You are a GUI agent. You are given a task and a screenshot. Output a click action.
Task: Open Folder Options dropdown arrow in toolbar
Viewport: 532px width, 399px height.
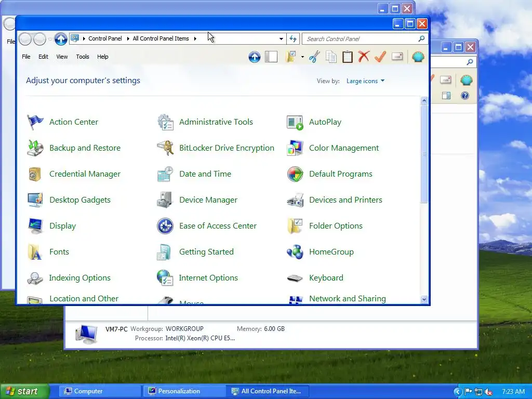(x=302, y=57)
